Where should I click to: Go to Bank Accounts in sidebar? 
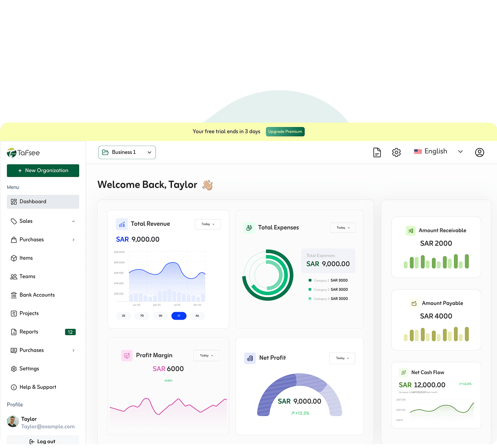click(37, 295)
